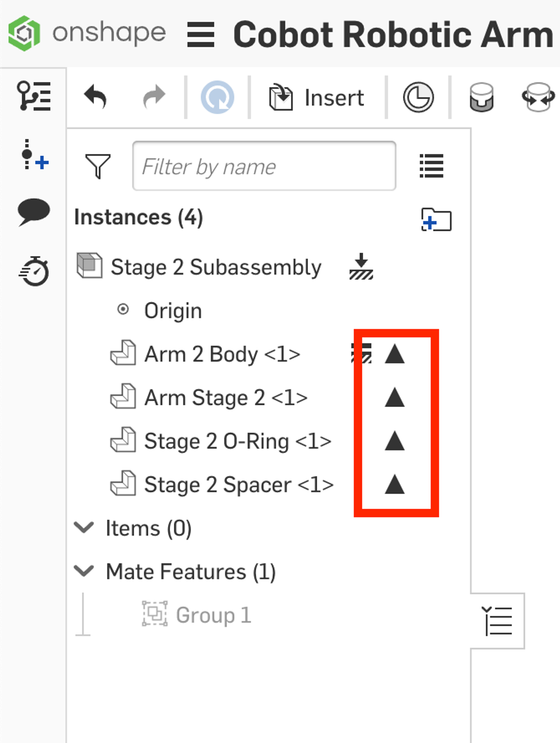Click the blue regenerate circle icon
Image resolution: width=560 pixels, height=743 pixels.
pyautogui.click(x=217, y=97)
